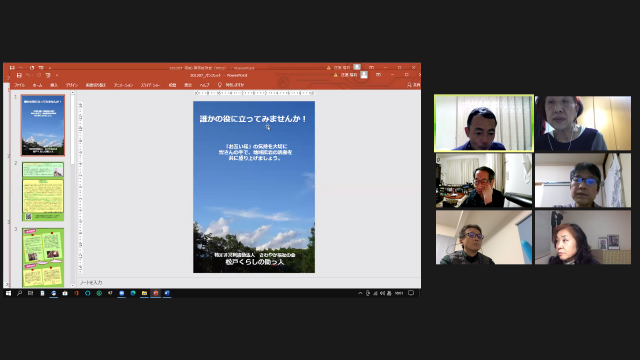The image size is (640, 360).
Task: Click the PowerPoint icon in the taskbar
Action: point(156,293)
